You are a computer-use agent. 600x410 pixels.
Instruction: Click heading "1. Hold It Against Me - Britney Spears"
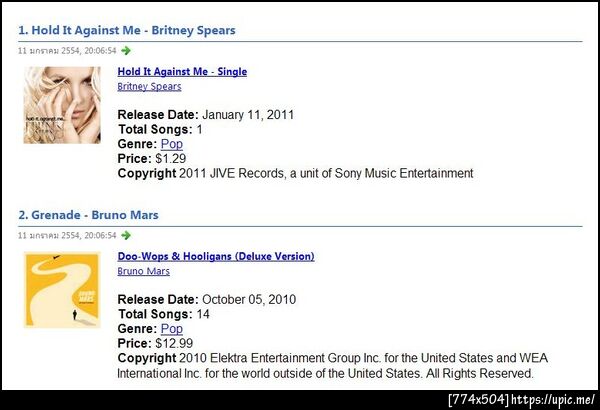[127, 30]
